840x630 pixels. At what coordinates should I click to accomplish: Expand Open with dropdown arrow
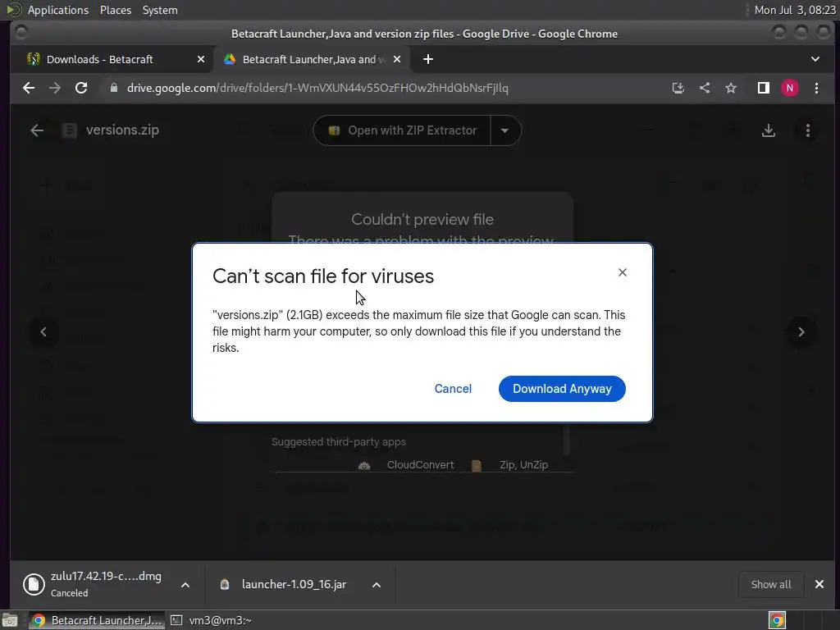[x=504, y=130]
